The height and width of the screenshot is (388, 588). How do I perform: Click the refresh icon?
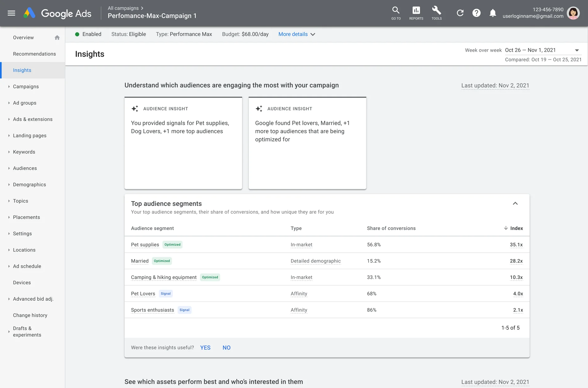coord(460,13)
